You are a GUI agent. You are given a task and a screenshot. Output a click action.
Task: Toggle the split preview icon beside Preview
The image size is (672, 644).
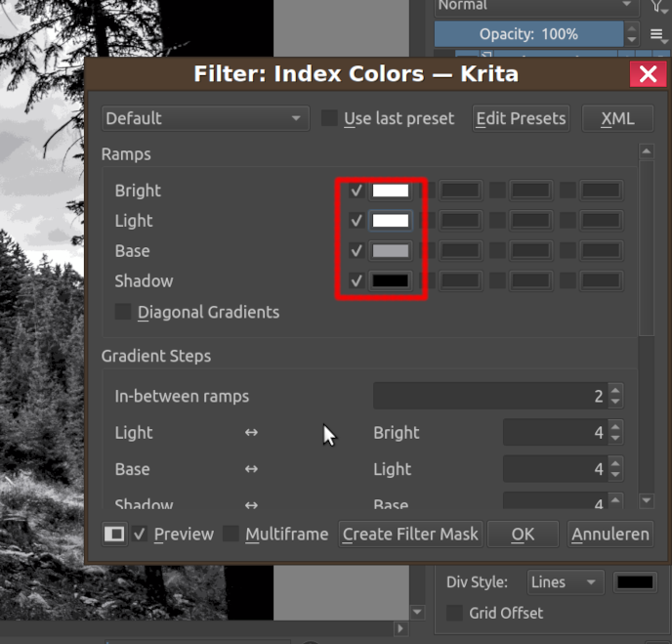click(x=115, y=535)
